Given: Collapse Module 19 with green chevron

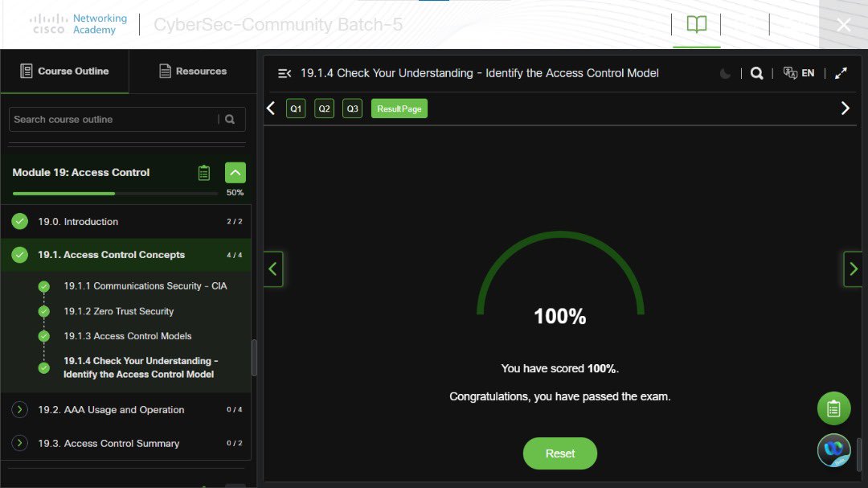Looking at the screenshot, I should 235,173.
